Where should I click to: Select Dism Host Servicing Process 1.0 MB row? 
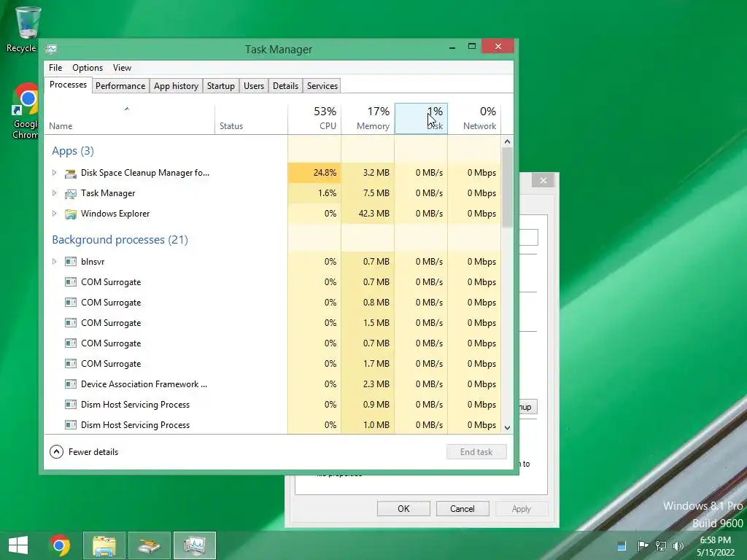point(273,425)
